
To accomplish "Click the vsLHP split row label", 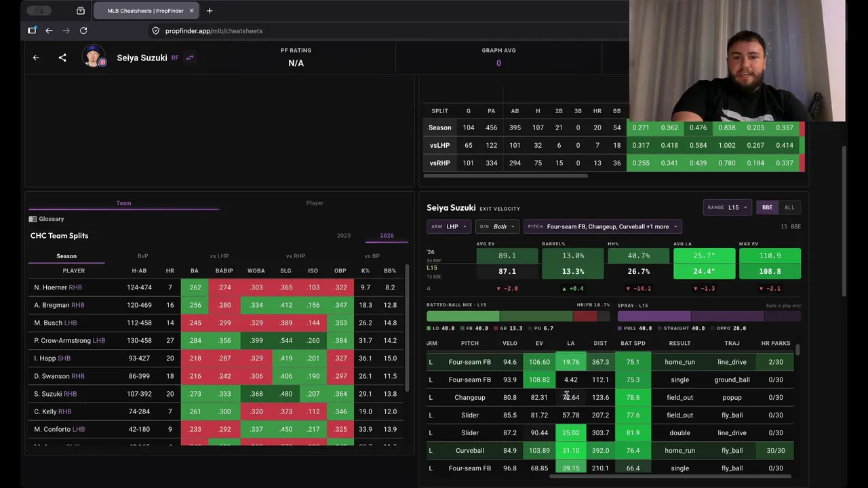I will tap(440, 145).
